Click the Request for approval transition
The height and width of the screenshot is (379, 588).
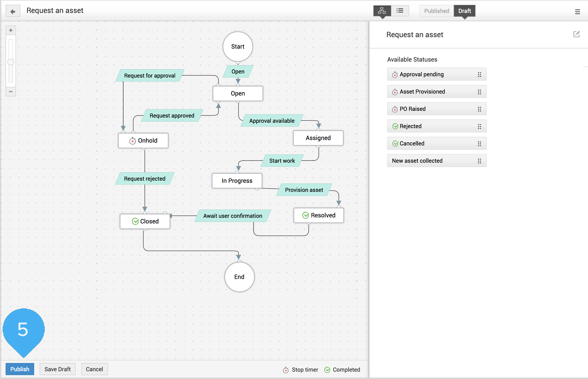(150, 76)
